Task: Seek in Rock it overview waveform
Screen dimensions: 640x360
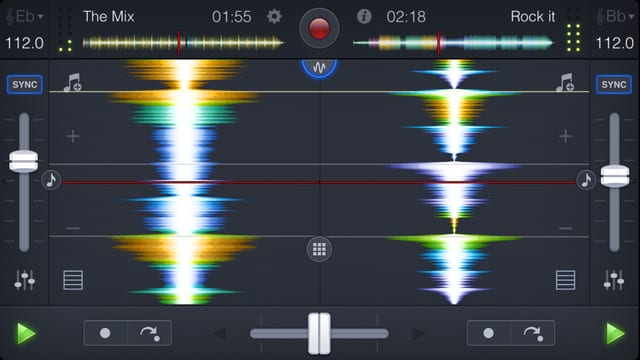Action: pyautogui.click(x=453, y=42)
